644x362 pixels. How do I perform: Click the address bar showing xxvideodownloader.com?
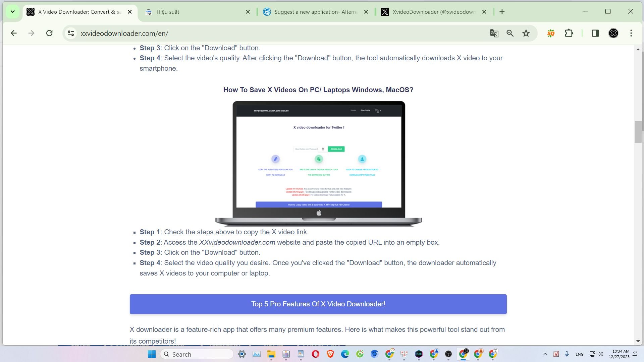tap(124, 33)
